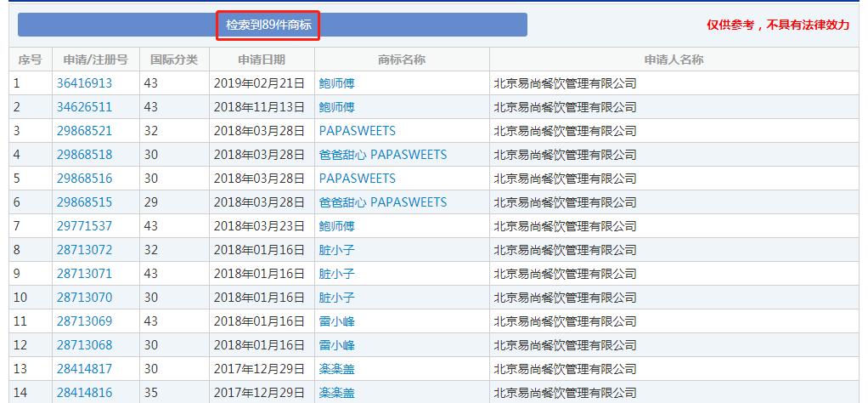
Task: Open 鲍师傅 trademark in row 7
Action: (336, 226)
